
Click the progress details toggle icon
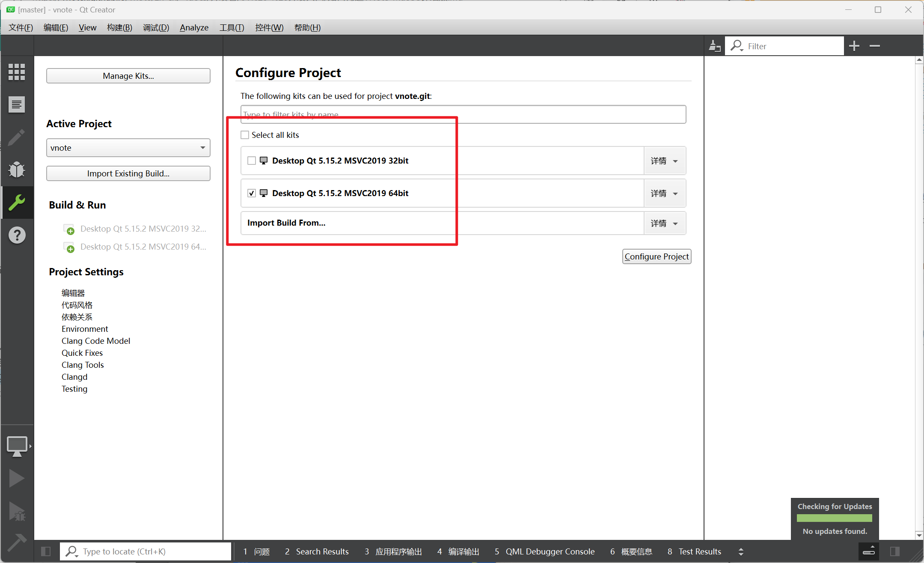click(x=869, y=551)
